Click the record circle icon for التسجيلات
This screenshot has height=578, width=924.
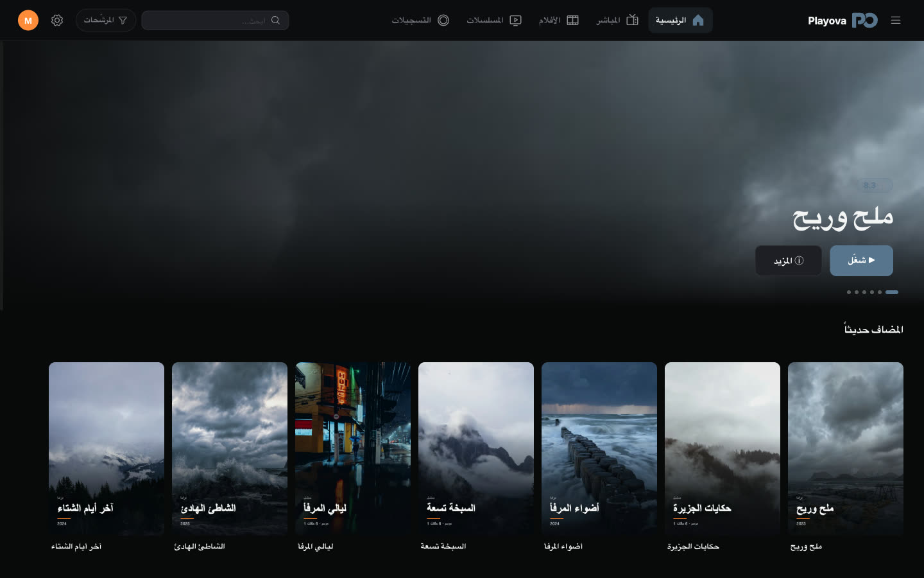[x=443, y=21]
